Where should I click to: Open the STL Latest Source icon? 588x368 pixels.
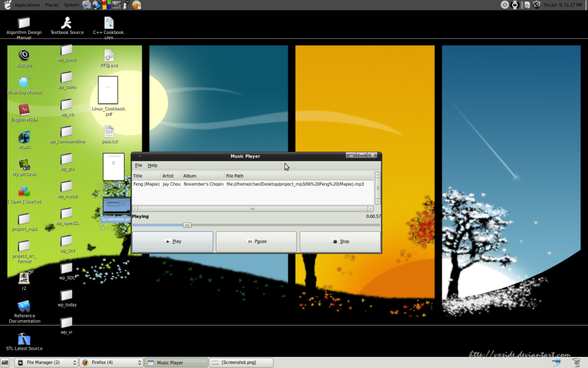pyautogui.click(x=24, y=339)
